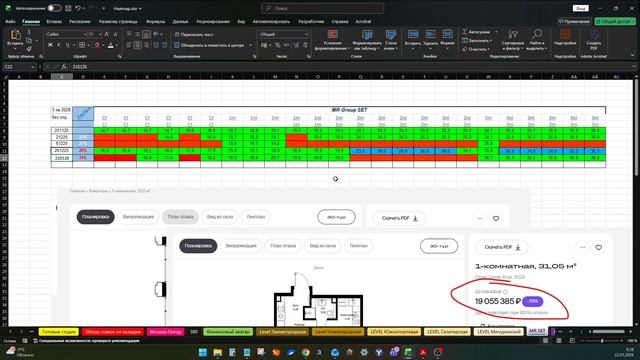Apply Format Painter brush in the clipboard group
640x360 pixels.
pyautogui.click(x=29, y=48)
